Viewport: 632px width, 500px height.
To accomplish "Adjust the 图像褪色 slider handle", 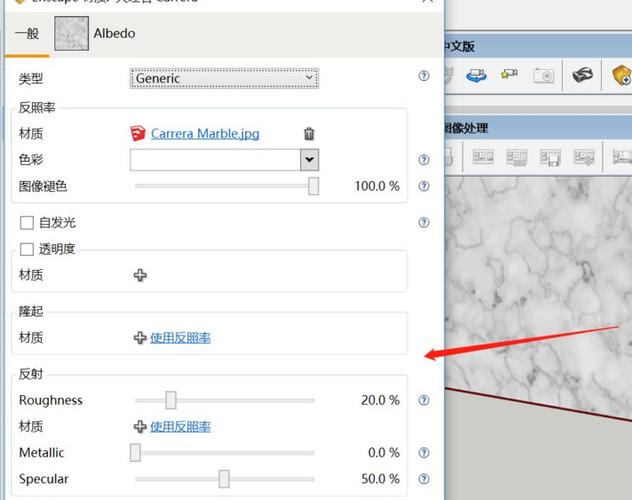I will point(314,186).
